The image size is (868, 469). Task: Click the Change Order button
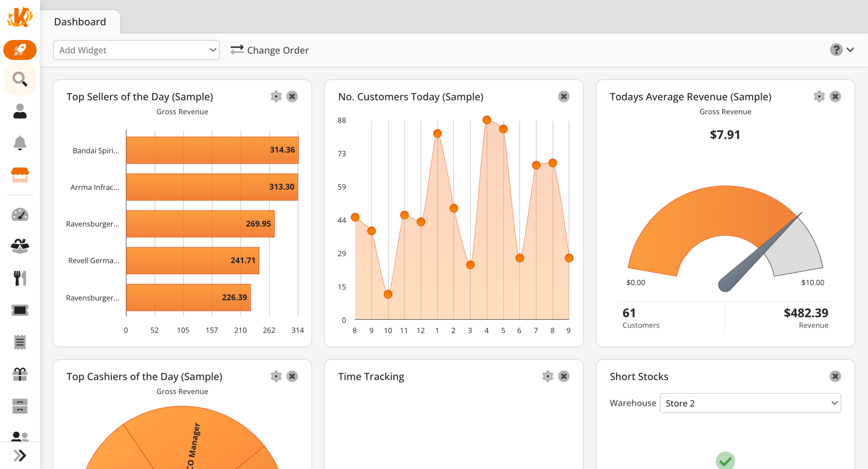(270, 50)
